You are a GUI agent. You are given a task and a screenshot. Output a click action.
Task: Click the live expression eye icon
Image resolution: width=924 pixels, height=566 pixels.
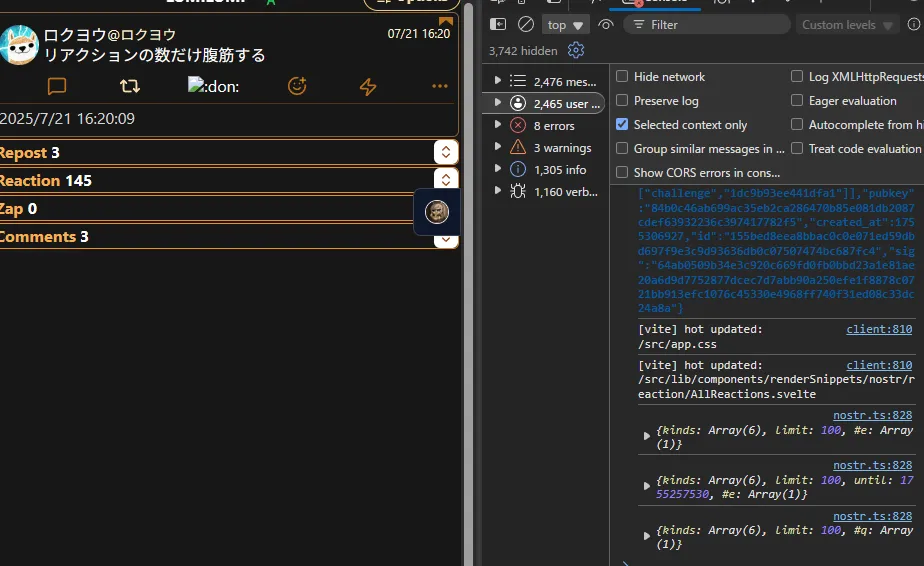tap(605, 25)
